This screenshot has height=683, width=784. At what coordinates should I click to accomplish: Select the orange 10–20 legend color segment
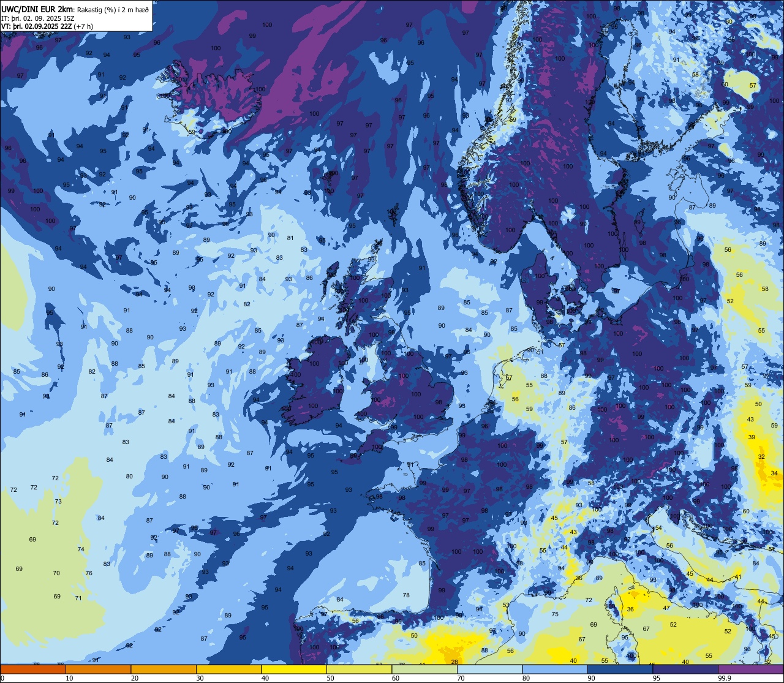[98, 669]
